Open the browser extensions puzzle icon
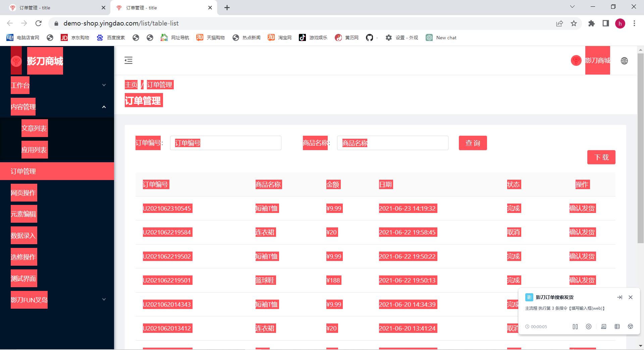 pos(591,23)
